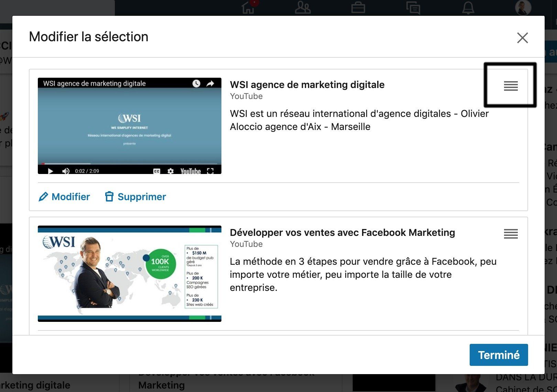Screen dimensions: 557x392
Task: Click the video progress bar
Action: click(130, 164)
